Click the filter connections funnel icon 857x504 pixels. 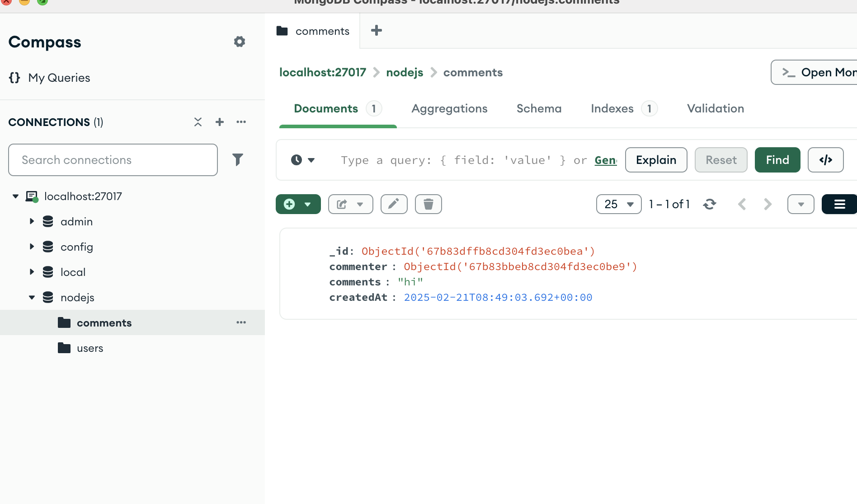[238, 159]
